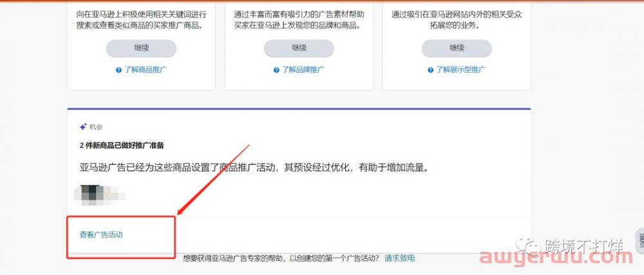Image resolution: width=644 pixels, height=275 pixels.
Task: Continue with the 商品推广 campaign type
Action: [x=141, y=48]
